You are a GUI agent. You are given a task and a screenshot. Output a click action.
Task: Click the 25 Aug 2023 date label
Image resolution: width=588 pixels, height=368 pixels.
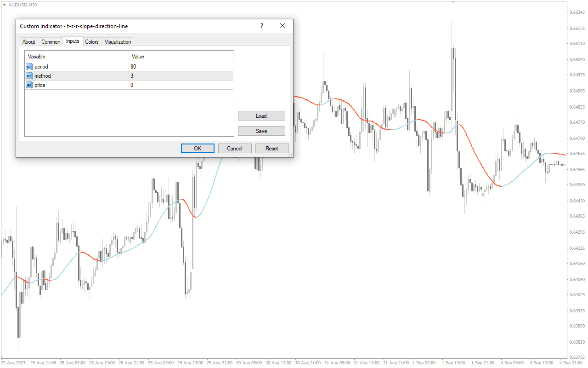[12, 363]
